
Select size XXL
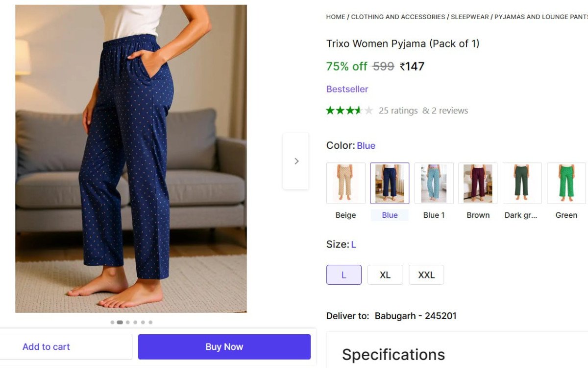point(426,275)
